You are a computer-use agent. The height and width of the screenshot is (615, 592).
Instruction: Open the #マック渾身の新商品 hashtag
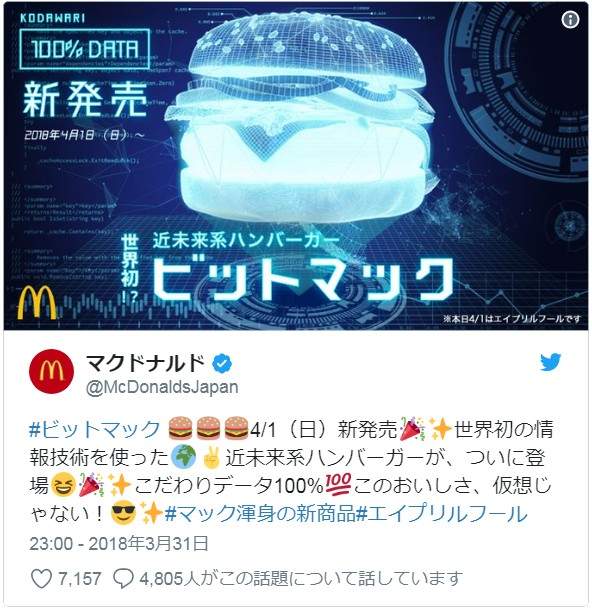coord(260,514)
